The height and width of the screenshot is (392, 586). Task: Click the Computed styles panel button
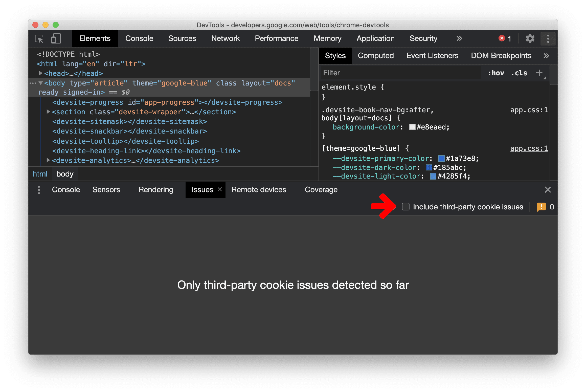point(376,56)
